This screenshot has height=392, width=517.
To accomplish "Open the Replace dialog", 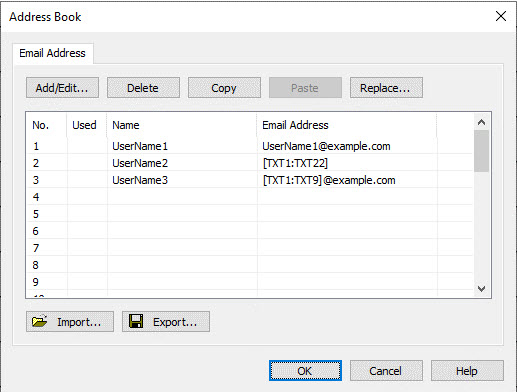I will pyautogui.click(x=386, y=88).
